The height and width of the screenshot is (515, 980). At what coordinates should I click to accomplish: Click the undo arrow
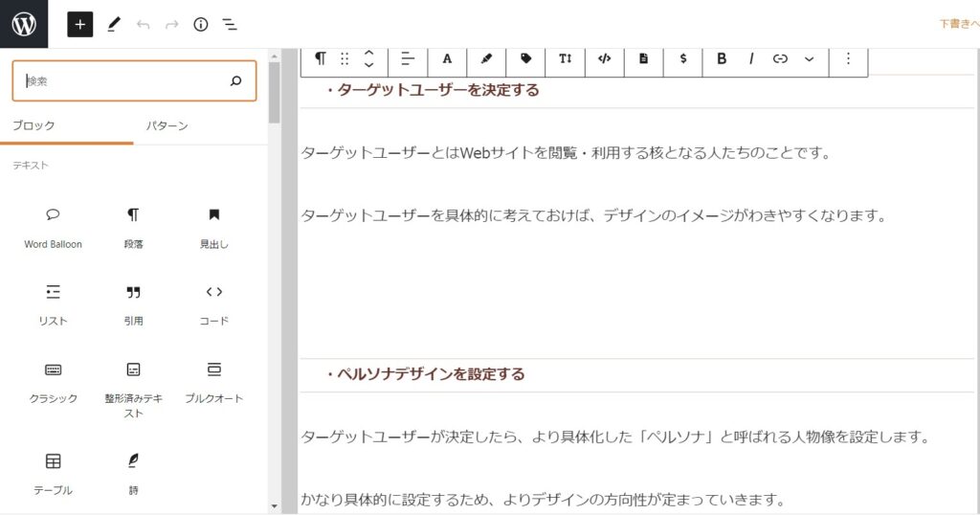coord(144,24)
